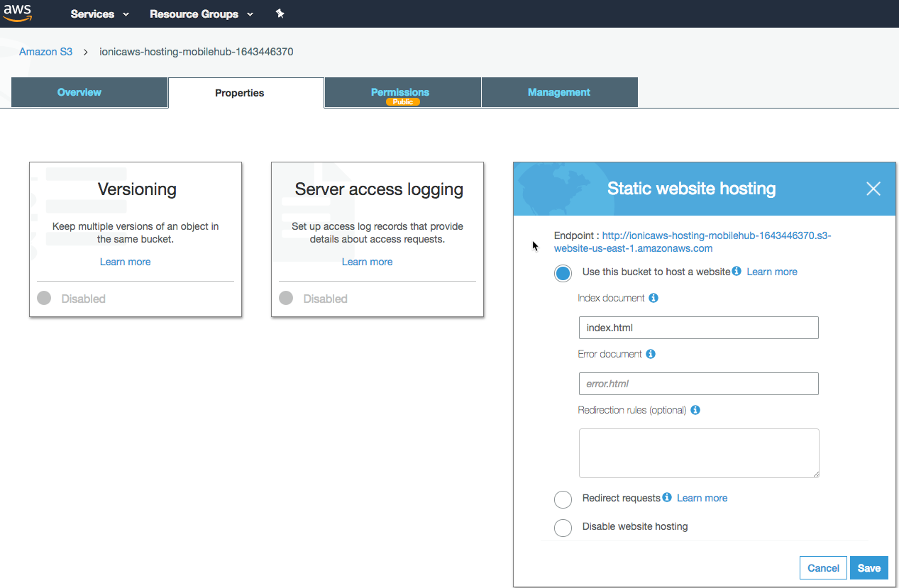This screenshot has width=899, height=588.
Task: Click info icon next to Index document
Action: (x=653, y=298)
